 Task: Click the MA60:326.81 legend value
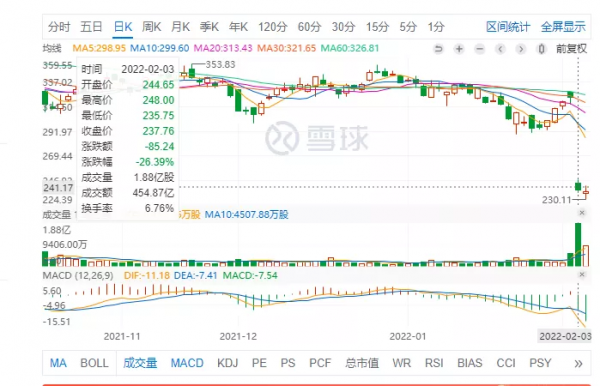[350, 48]
